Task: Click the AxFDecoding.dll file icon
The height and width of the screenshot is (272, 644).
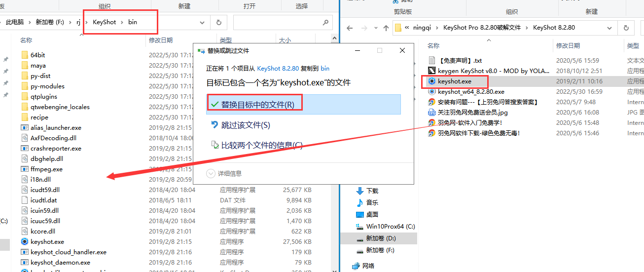Action: pos(25,138)
